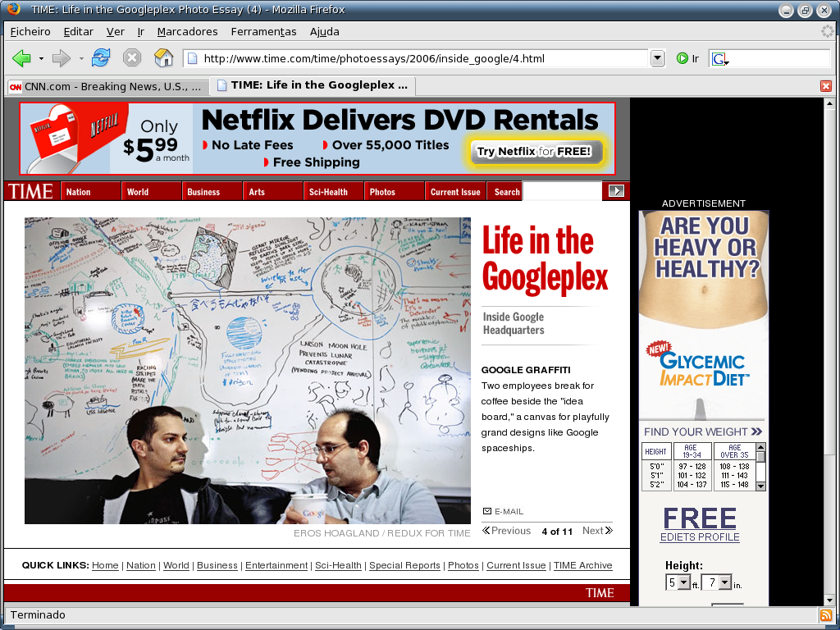The image size is (840, 630).
Task: Open Special Reports in Quick Links
Action: 404,565
